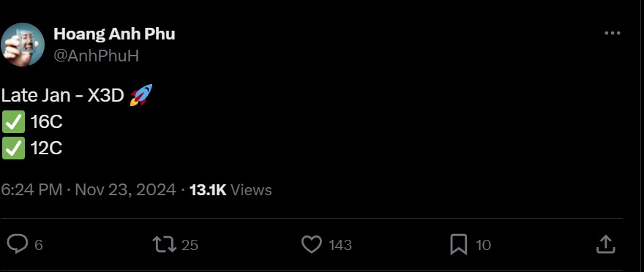This screenshot has height=272, width=644.
Task: Click the green checkmark beside 16C
Action: (14, 122)
